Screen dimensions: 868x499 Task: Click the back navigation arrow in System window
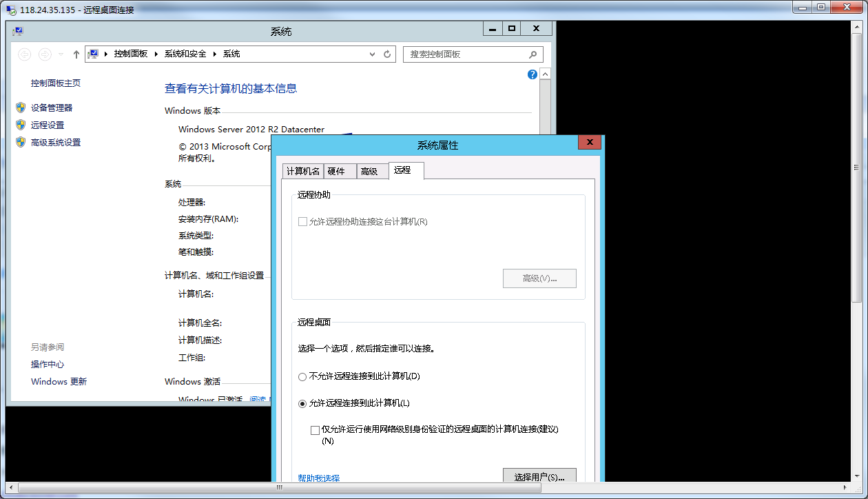click(25, 54)
